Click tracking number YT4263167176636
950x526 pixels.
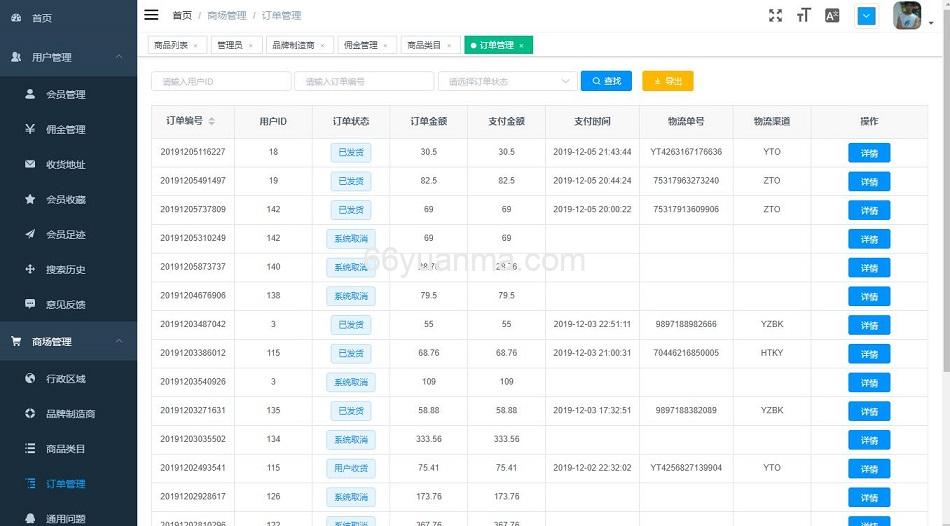coord(686,151)
